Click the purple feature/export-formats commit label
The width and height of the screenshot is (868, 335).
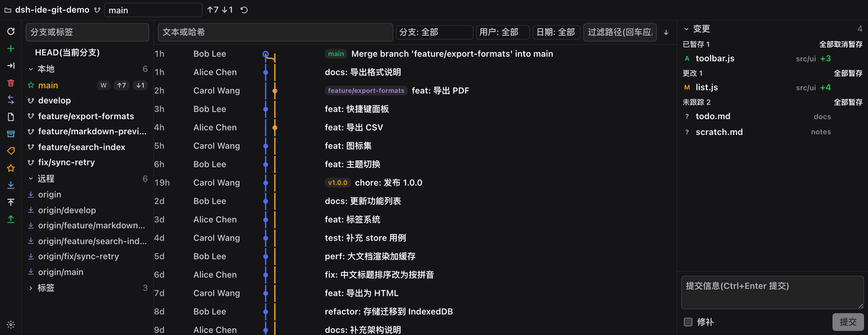366,90
